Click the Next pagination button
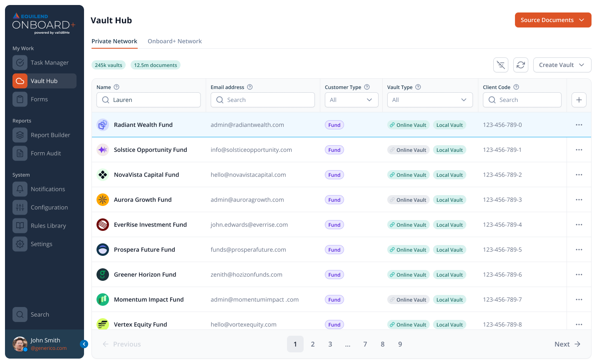 (x=567, y=344)
